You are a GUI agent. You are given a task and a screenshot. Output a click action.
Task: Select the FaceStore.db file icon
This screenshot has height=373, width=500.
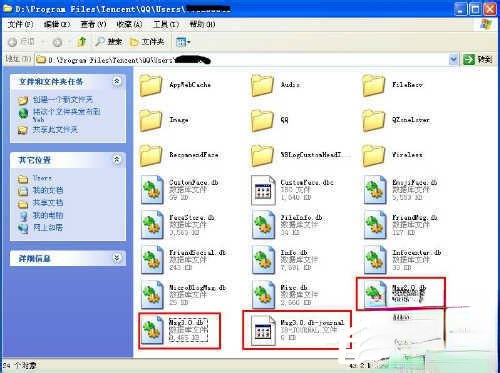[152, 225]
